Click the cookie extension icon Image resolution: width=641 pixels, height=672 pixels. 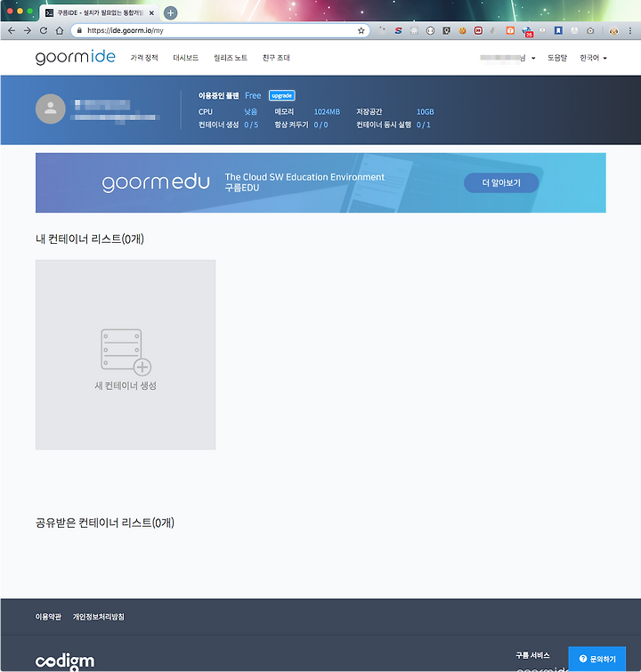tap(462, 30)
